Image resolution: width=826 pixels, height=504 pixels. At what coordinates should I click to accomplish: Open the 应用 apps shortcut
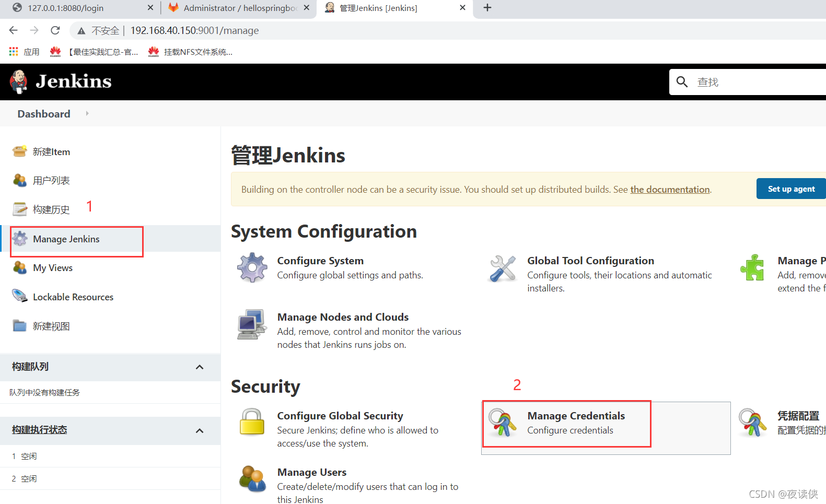[25, 52]
